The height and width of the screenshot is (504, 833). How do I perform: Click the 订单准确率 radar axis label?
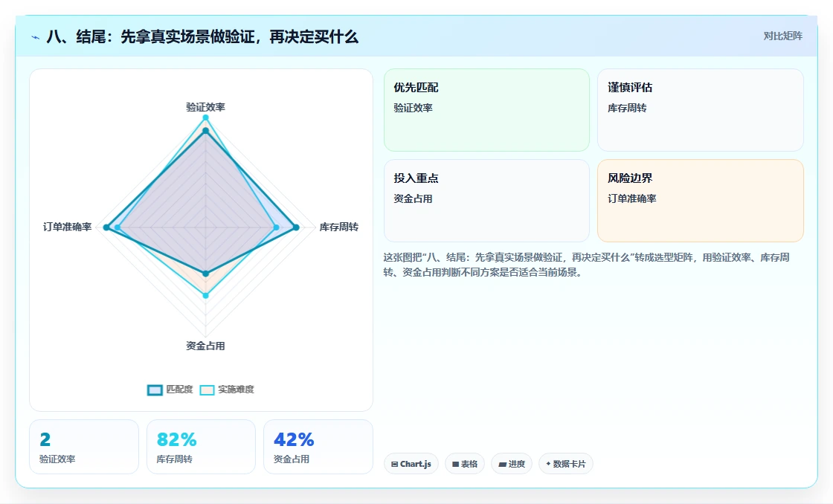(x=68, y=227)
